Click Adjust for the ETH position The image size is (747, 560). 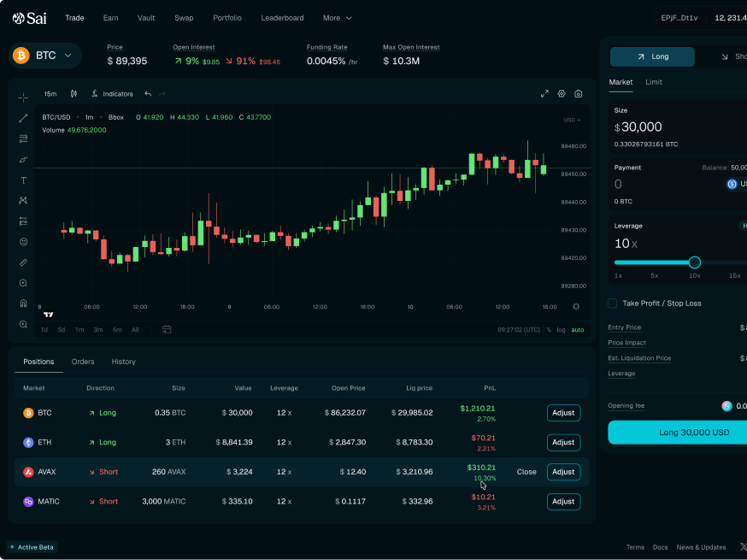coord(563,443)
